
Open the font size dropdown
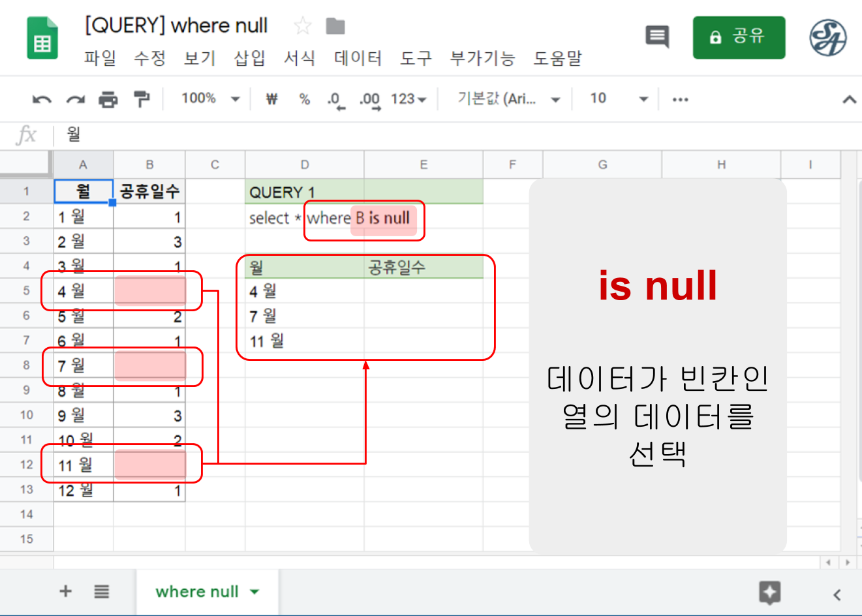(615, 99)
